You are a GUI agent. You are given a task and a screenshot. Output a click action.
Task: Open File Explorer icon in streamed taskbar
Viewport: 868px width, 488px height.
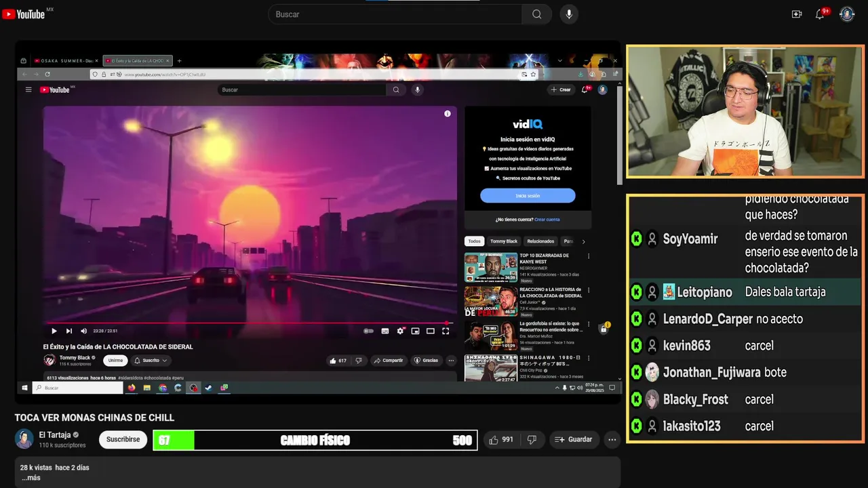147,388
